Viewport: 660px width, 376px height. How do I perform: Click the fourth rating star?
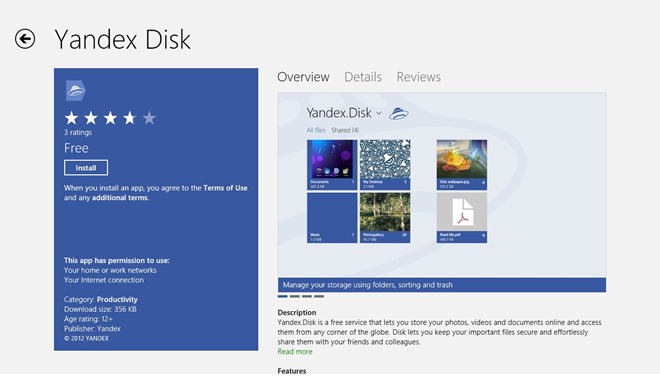click(130, 118)
